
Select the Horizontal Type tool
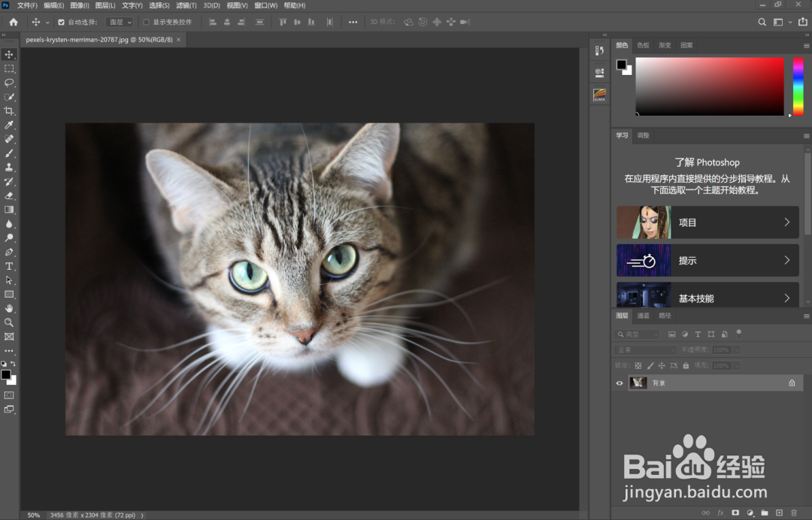9,266
